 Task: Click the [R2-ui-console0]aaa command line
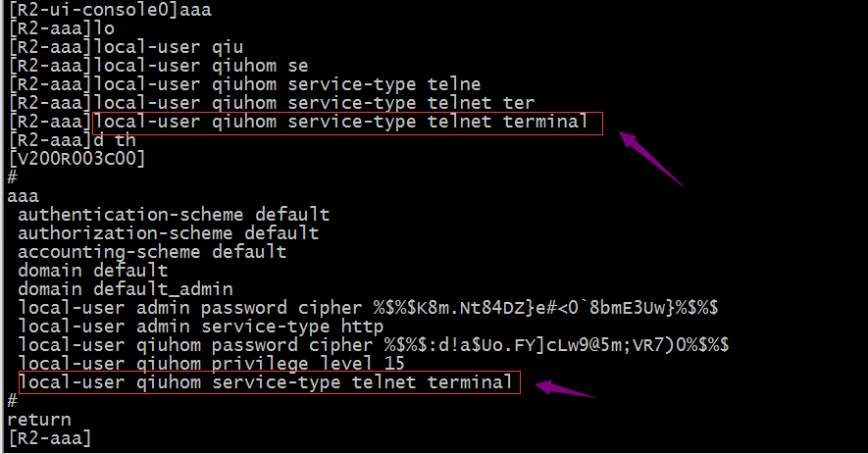[x=110, y=10]
